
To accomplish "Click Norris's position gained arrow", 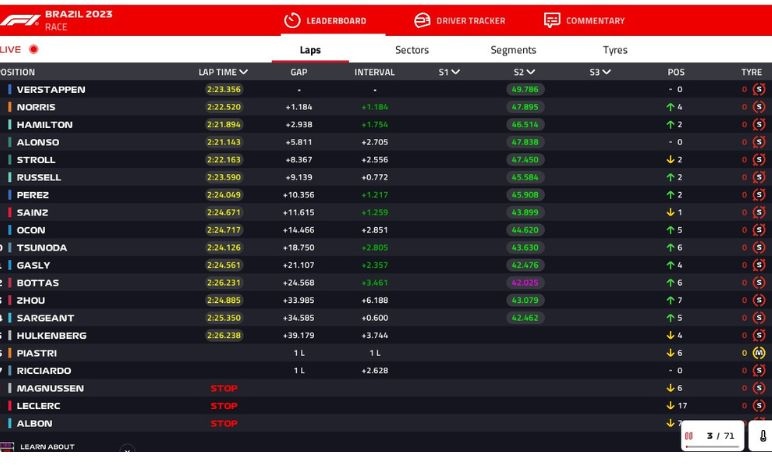I will [x=669, y=107].
